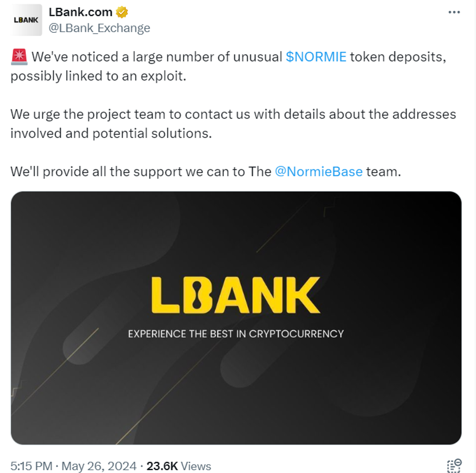The image size is (476, 473).
Task: Open the tweet's more options menu
Action: [454, 12]
